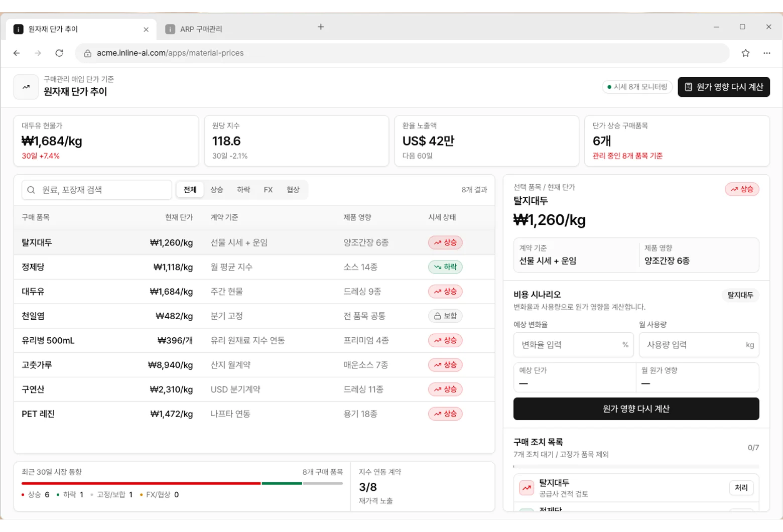Click 상승 status badge for 유리병 500mL
The height and width of the screenshot is (532, 783).
(445, 340)
